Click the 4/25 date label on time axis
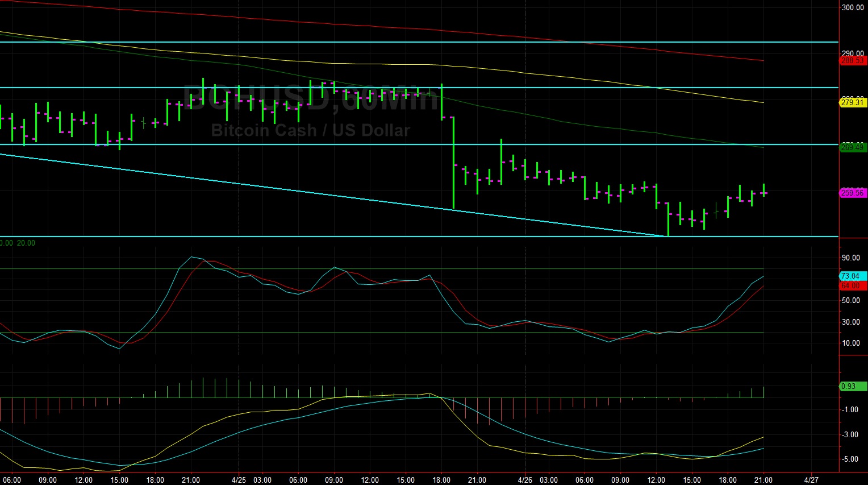 (239, 479)
